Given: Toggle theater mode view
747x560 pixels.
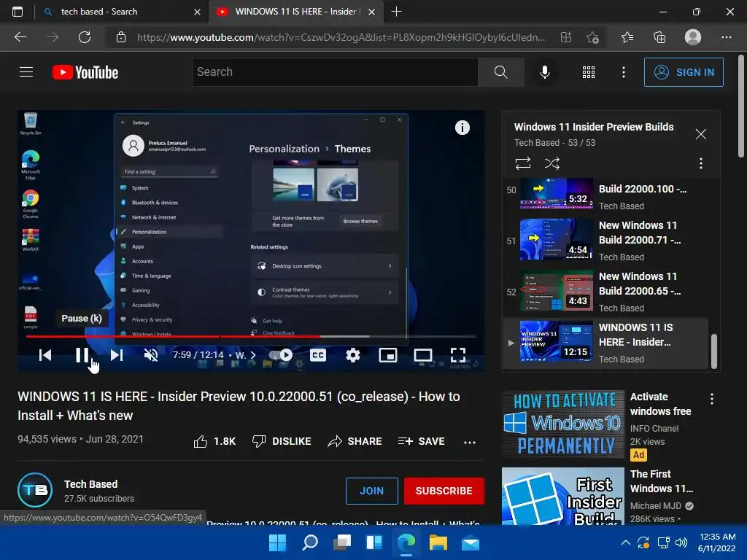Looking at the screenshot, I should [423, 355].
